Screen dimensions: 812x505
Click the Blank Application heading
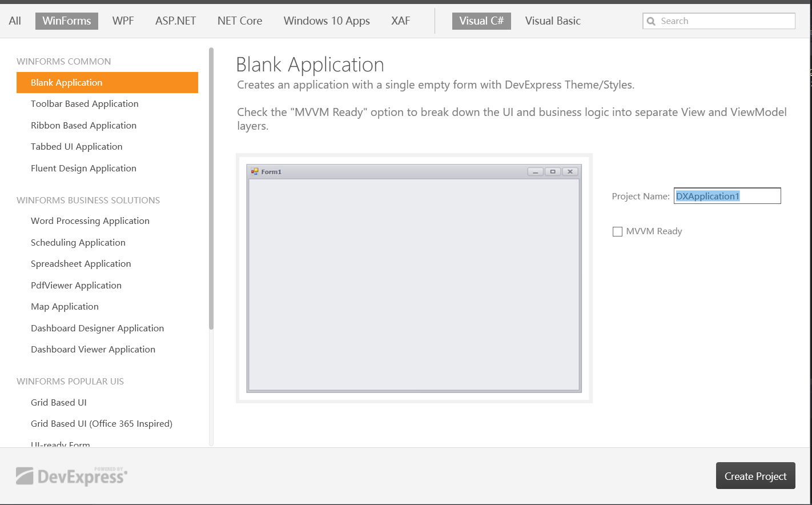pos(310,65)
